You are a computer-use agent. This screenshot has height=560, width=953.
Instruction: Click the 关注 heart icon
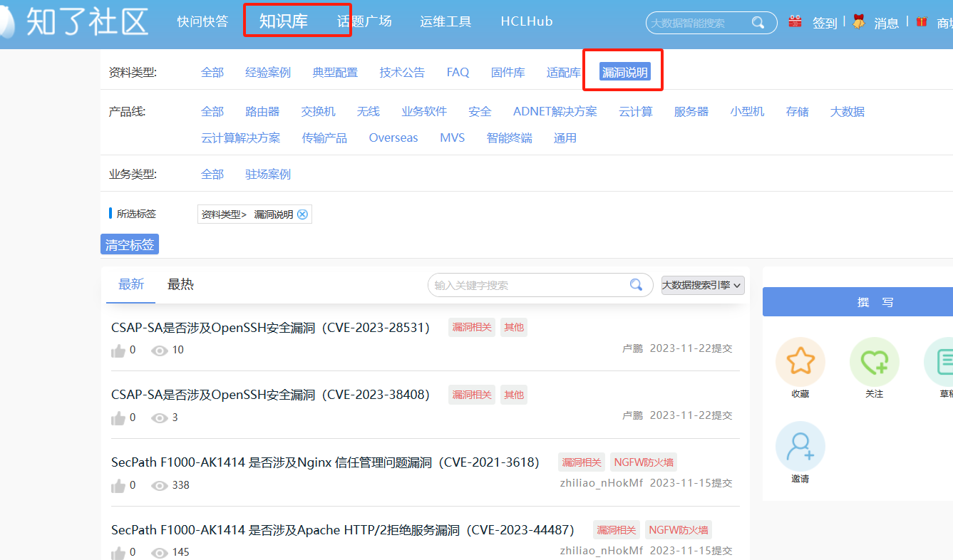tap(875, 362)
